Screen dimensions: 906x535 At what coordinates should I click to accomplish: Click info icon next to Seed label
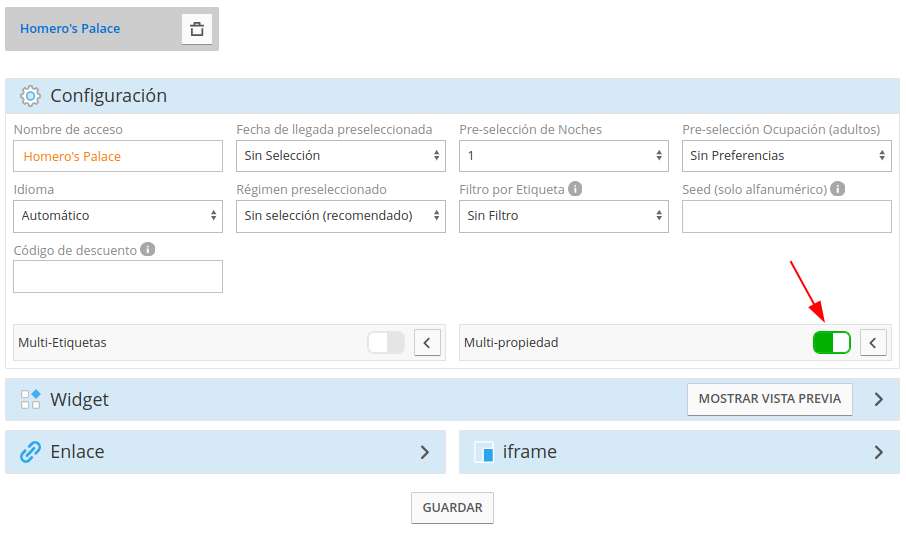pos(838,188)
